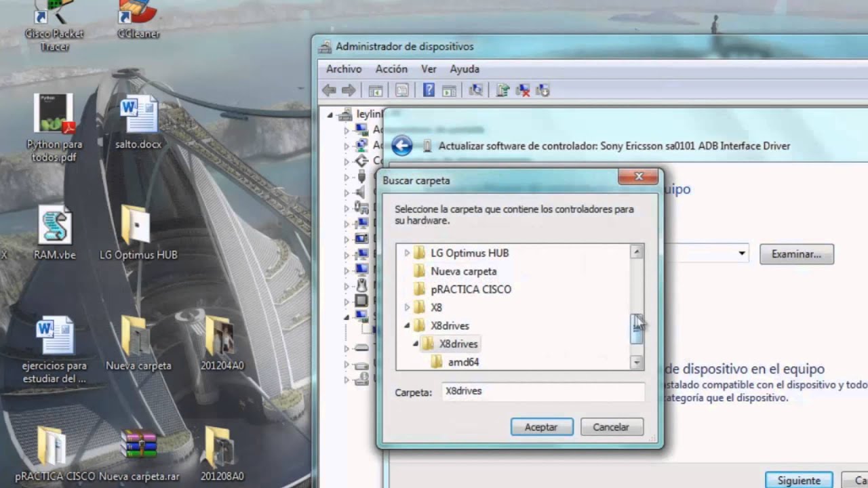Viewport: 868px width, 488px height.
Task: Toggle the action pane toolbar icon
Action: [448, 90]
